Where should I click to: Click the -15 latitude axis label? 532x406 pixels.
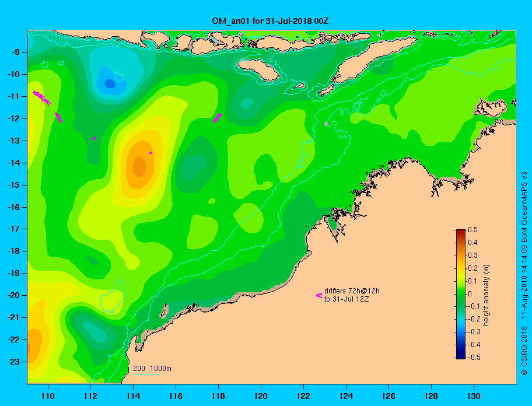coord(14,185)
